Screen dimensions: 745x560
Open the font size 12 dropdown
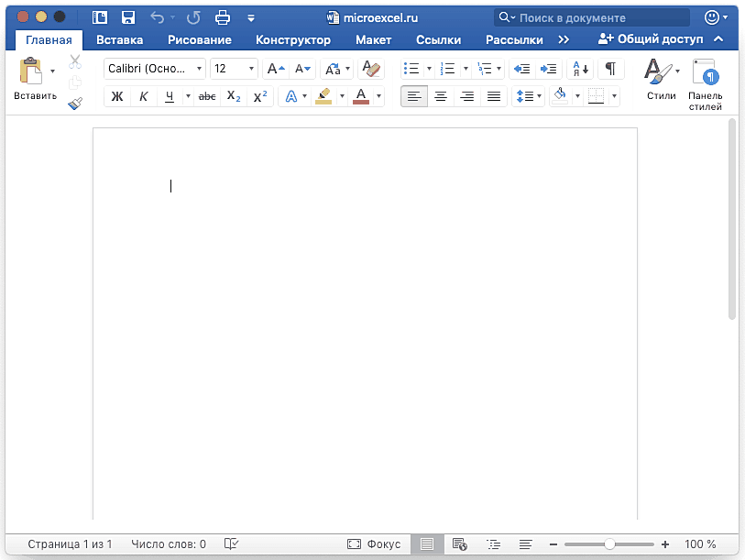pyautogui.click(x=234, y=69)
